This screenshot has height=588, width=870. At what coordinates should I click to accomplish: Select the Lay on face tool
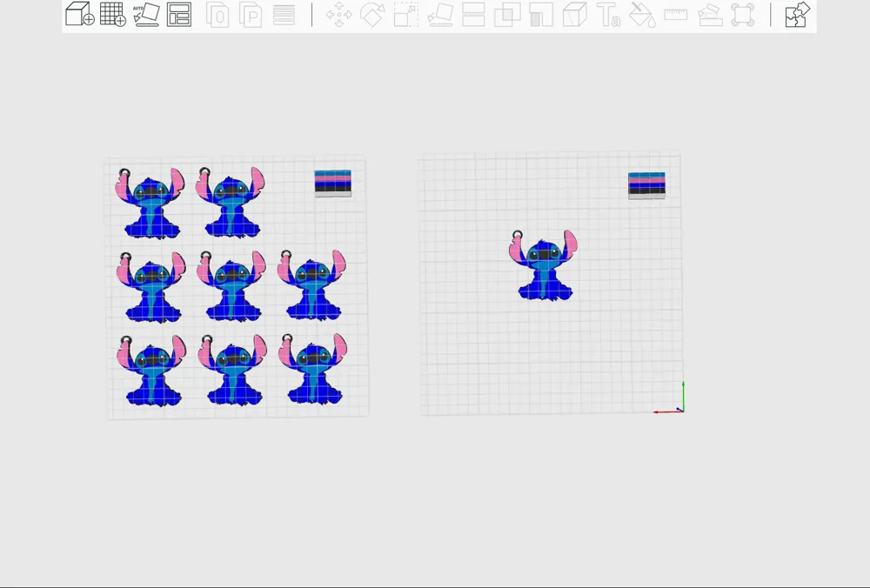(440, 15)
